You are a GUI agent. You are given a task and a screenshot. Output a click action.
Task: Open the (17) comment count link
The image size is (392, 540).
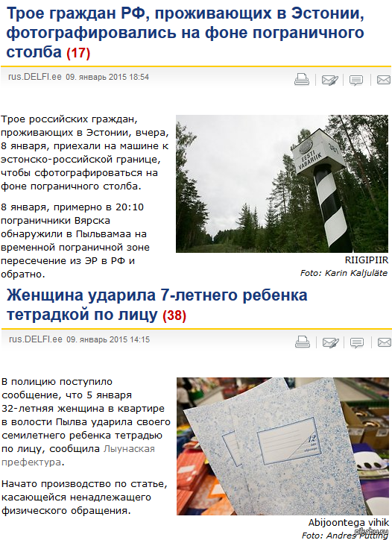78,53
